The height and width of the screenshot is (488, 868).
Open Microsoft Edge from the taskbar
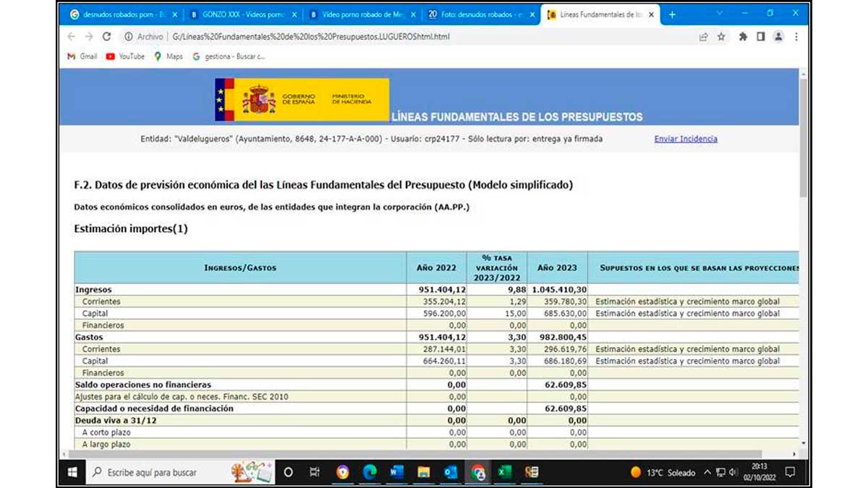(x=370, y=472)
